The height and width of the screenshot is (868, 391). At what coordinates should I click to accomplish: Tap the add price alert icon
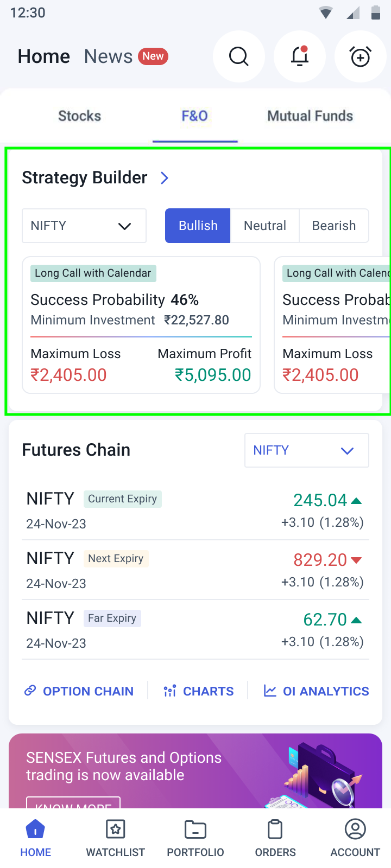(x=361, y=56)
